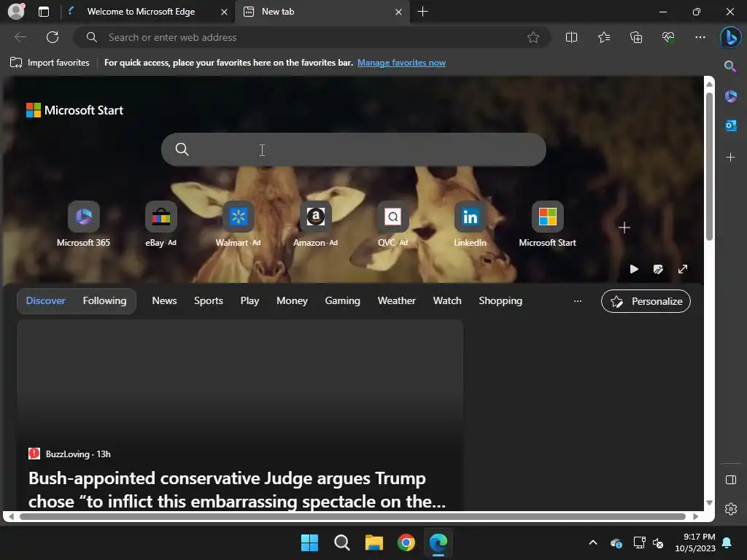Focus the Microsoft Start search box
The image size is (747, 560).
354,149
